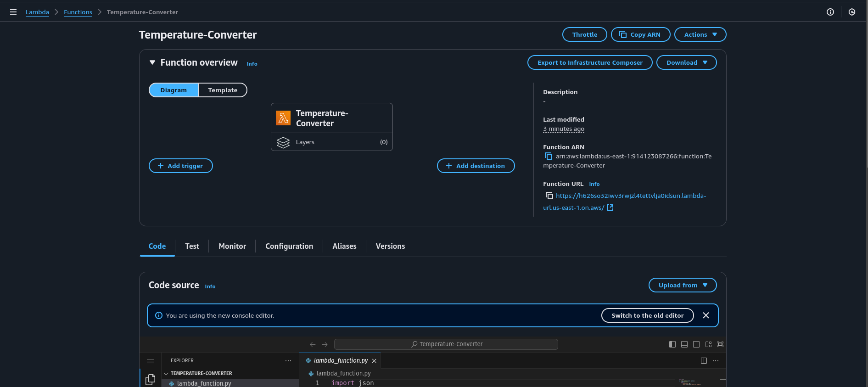Open the Upload from dropdown

tap(682, 285)
